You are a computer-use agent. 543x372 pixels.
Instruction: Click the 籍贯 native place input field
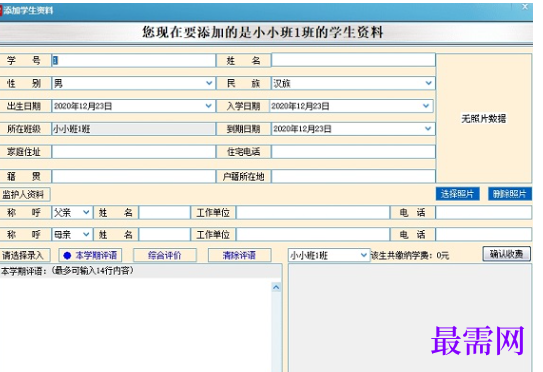[133, 176]
